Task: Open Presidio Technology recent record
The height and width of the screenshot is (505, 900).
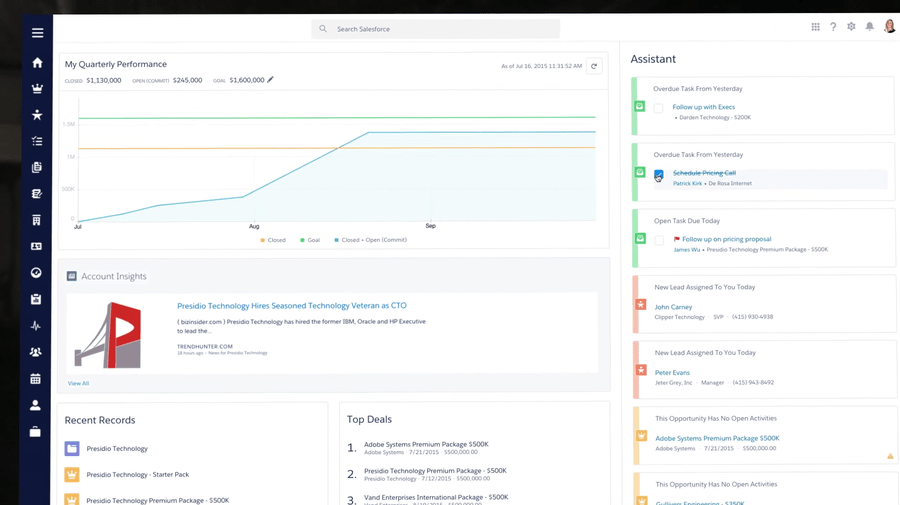Action: click(117, 448)
